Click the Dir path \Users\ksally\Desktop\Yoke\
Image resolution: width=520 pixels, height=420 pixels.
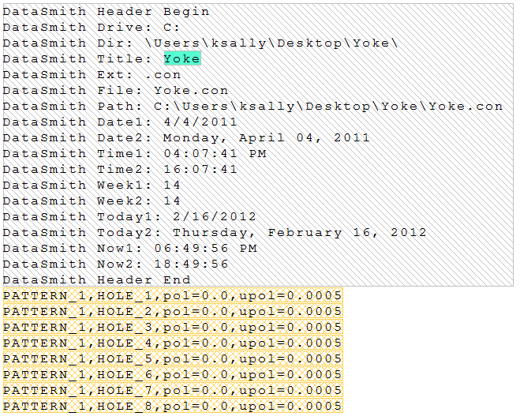tap(271, 43)
